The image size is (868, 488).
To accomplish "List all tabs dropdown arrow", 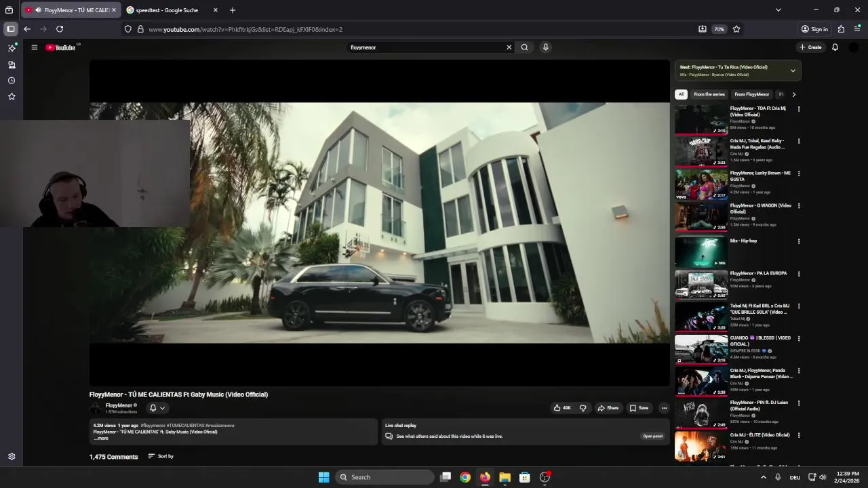I will pyautogui.click(x=778, y=10).
